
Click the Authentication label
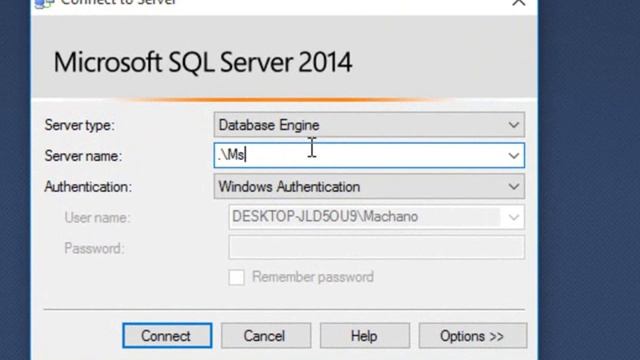[x=88, y=187]
